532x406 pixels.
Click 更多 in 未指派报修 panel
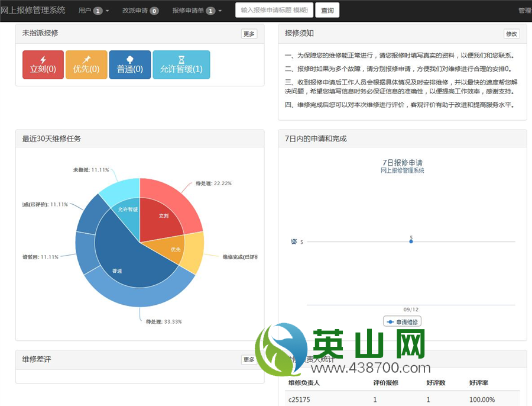[x=249, y=34]
